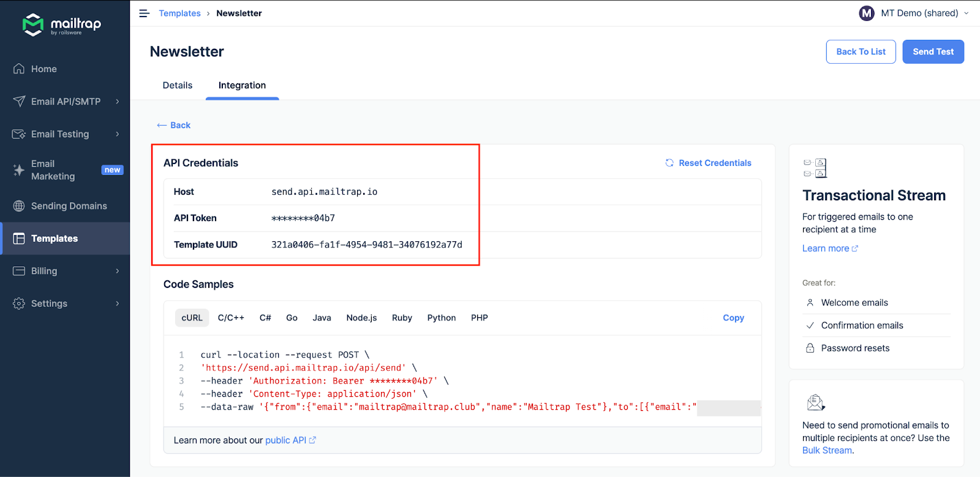
Task: Select the C/C++ code sample tab
Action: pyautogui.click(x=231, y=318)
